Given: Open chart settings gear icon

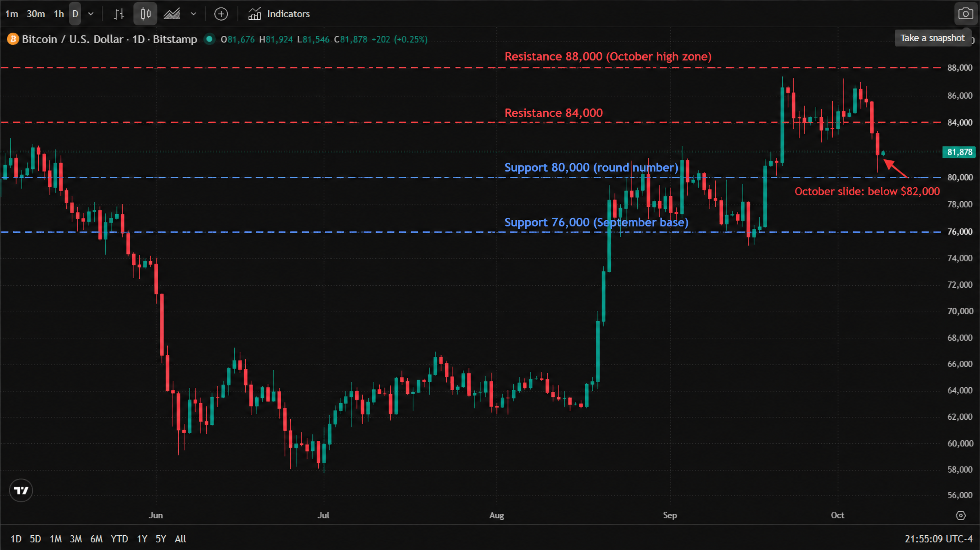Looking at the screenshot, I should 961,515.
